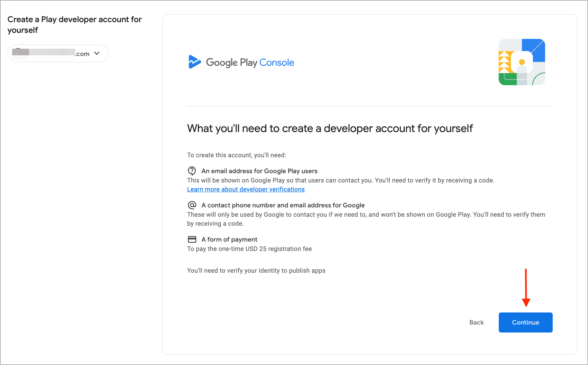Click the blue Continue button
This screenshot has width=588, height=365.
point(525,322)
